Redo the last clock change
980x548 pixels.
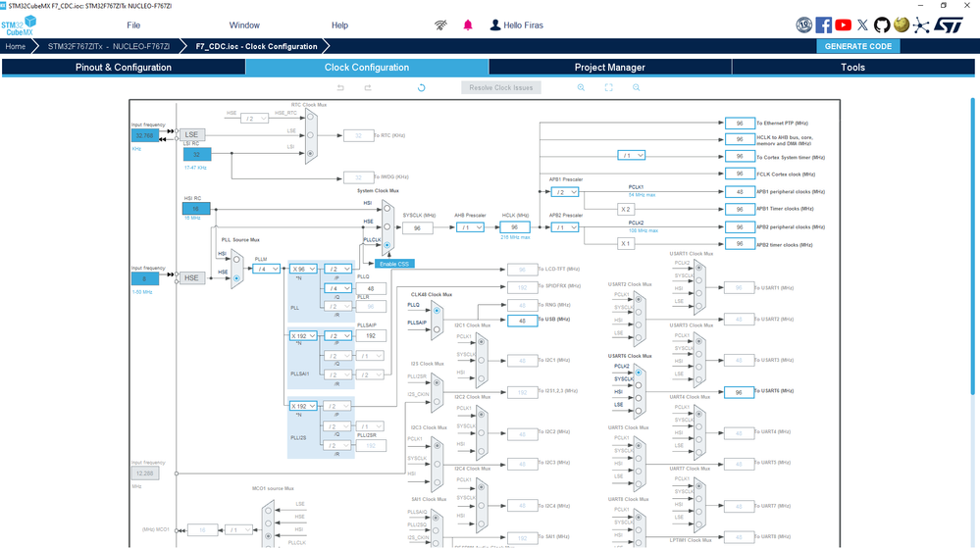368,87
